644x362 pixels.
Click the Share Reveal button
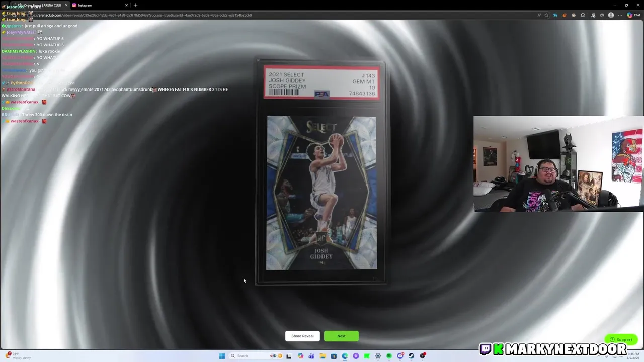pyautogui.click(x=302, y=336)
